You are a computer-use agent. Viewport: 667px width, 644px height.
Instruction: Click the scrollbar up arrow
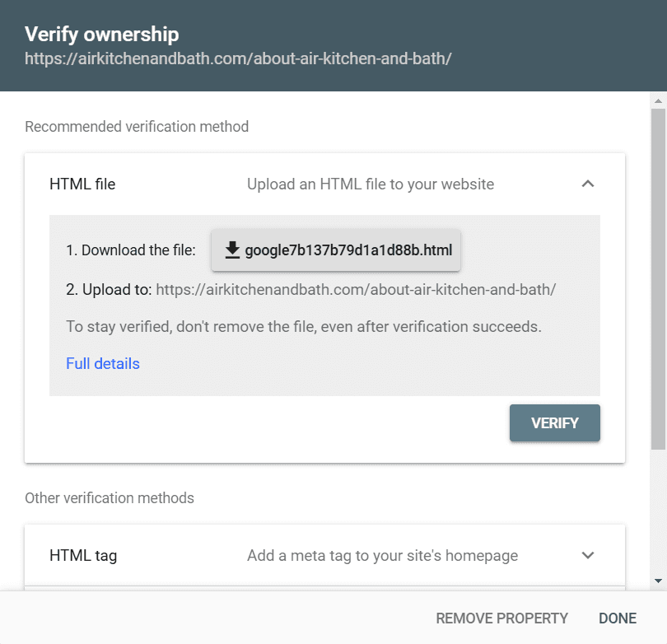pyautogui.click(x=658, y=101)
